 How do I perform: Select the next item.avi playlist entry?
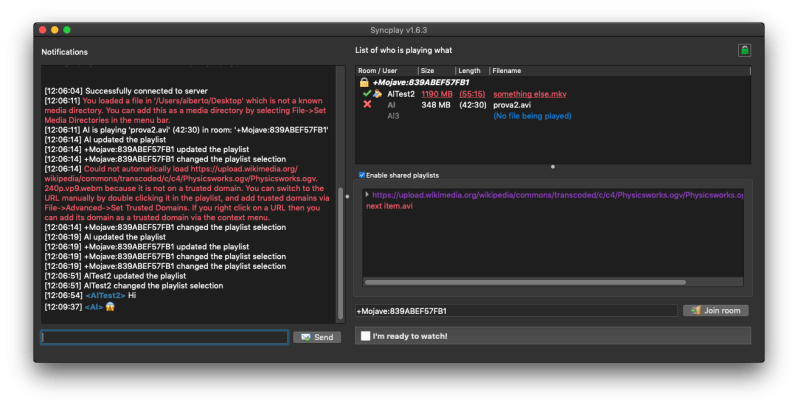pyautogui.click(x=389, y=206)
